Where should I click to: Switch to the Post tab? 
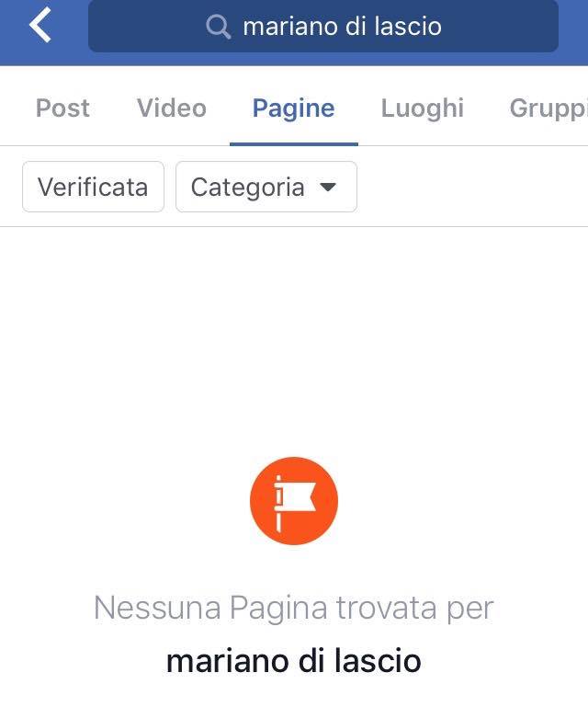(x=62, y=108)
